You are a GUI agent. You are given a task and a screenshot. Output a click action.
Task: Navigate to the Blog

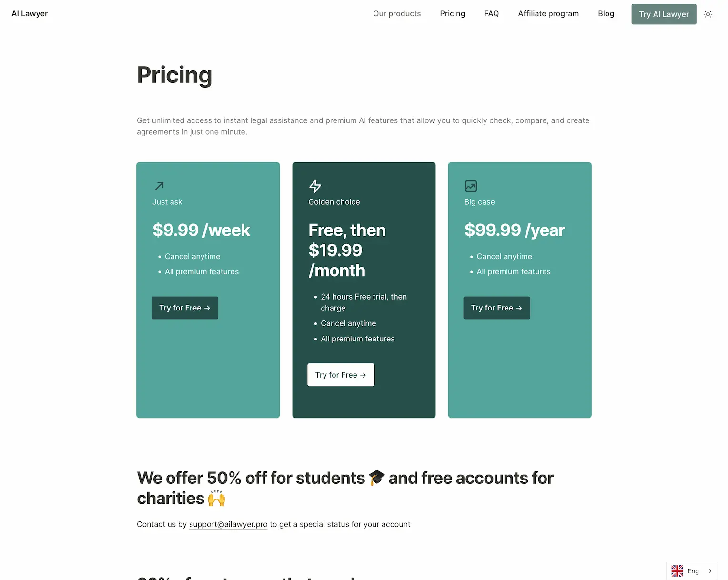coord(606,14)
